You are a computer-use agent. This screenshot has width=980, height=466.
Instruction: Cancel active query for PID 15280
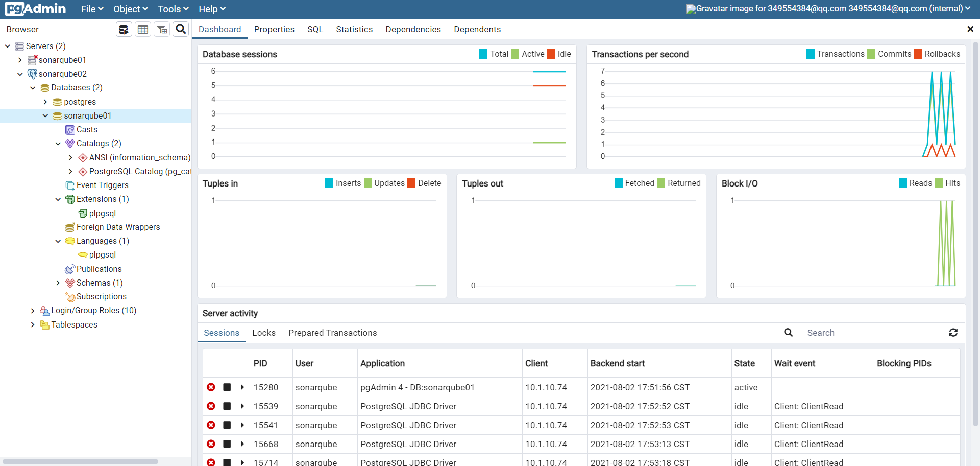[227, 387]
